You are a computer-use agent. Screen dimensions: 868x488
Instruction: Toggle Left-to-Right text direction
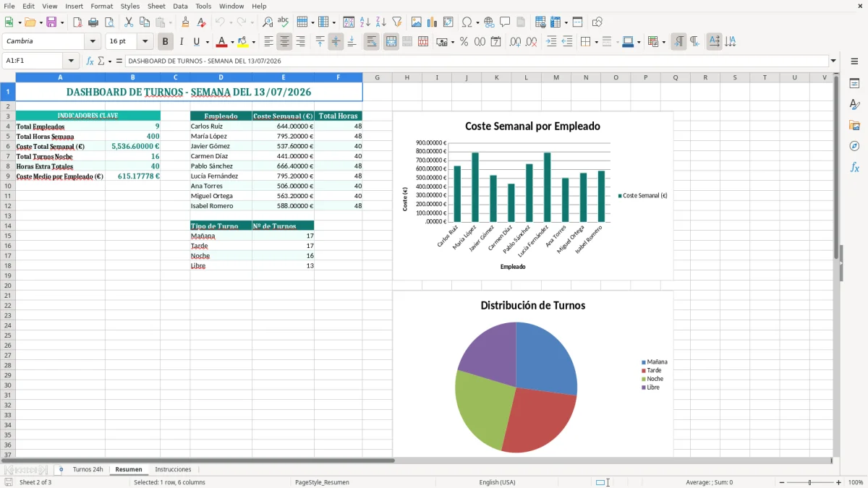point(678,42)
